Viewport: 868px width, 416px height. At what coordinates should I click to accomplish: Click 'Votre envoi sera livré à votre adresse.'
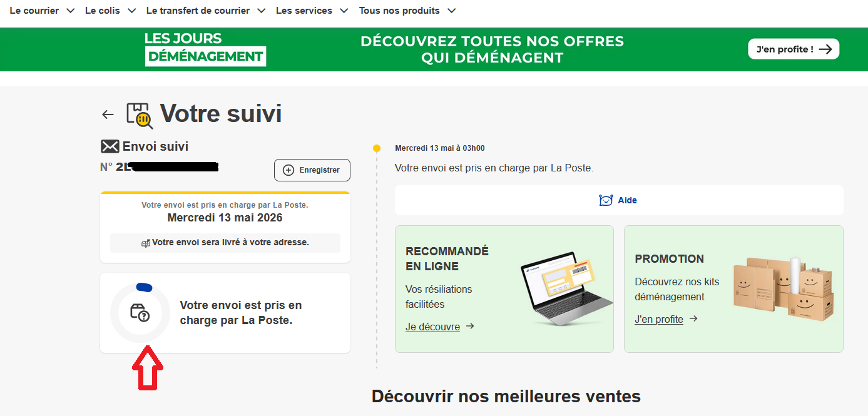coord(230,242)
